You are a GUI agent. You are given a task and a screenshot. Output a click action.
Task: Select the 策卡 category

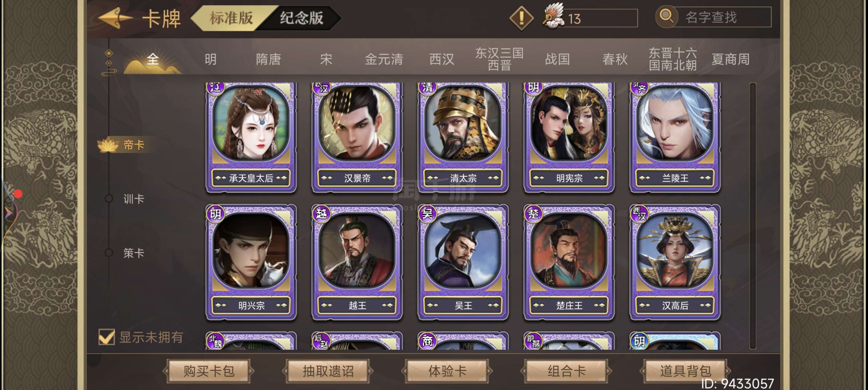coord(133,253)
